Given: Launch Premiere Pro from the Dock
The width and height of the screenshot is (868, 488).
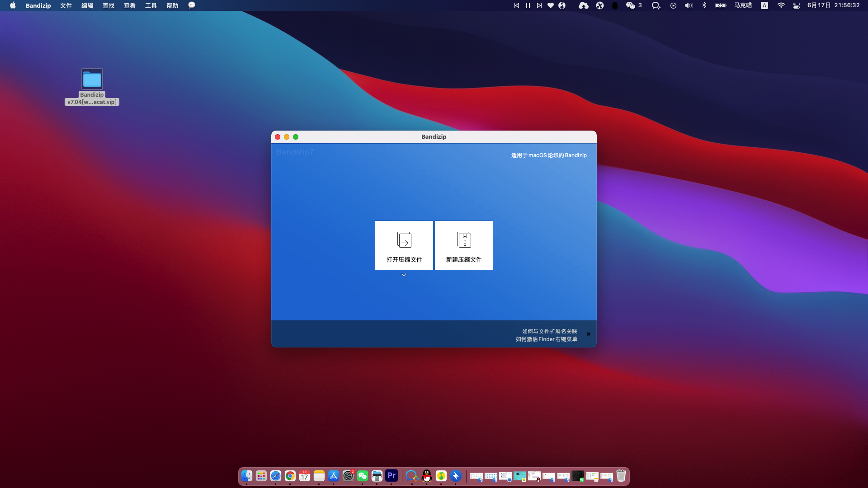Looking at the screenshot, I should point(392,476).
